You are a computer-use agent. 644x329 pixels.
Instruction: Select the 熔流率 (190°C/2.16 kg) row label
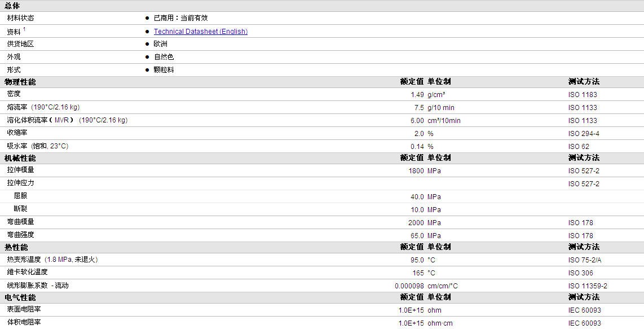point(43,107)
